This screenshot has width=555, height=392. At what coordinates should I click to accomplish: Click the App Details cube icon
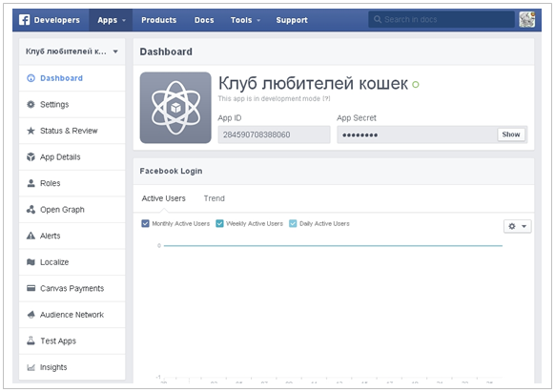tap(31, 156)
